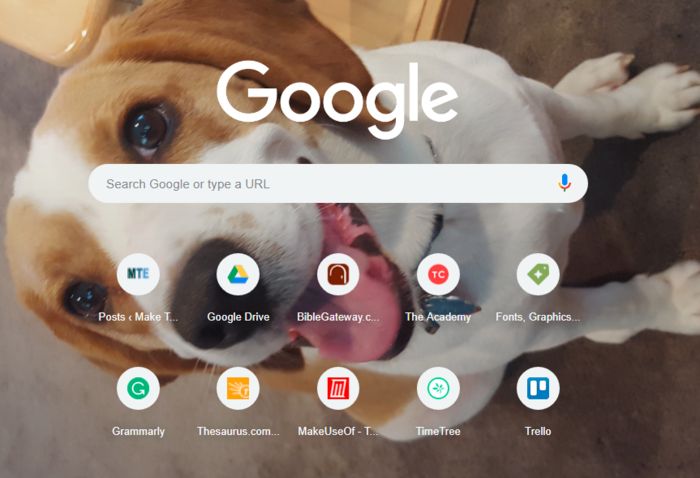Open the Thesaurus.com shortcut icon
700x478 pixels.
click(238, 388)
